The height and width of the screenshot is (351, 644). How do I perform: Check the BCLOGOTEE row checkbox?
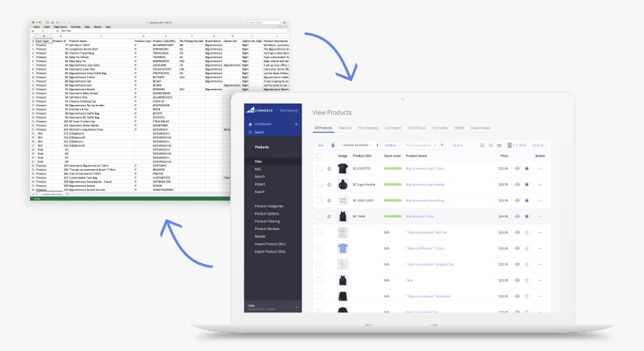click(319, 169)
